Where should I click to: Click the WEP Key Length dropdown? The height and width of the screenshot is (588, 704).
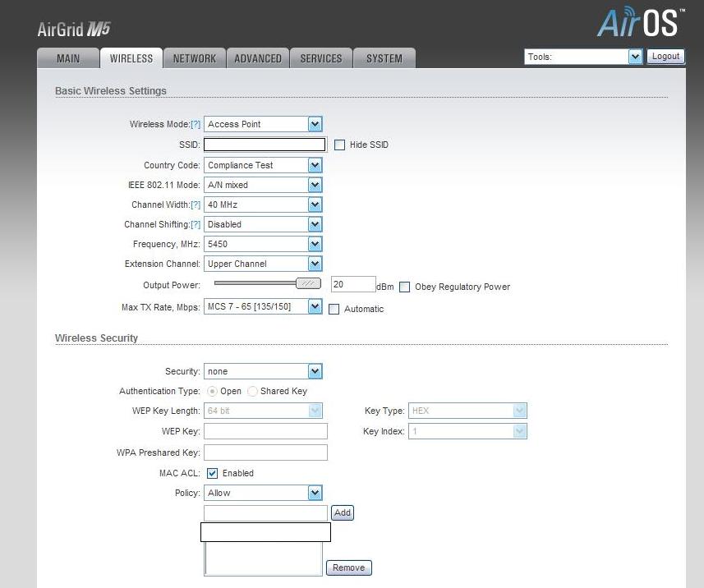tap(263, 411)
